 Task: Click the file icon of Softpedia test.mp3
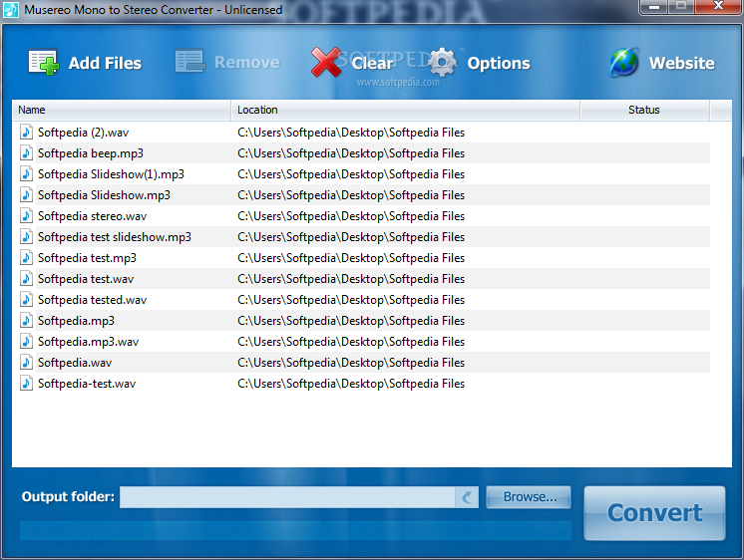coord(26,257)
